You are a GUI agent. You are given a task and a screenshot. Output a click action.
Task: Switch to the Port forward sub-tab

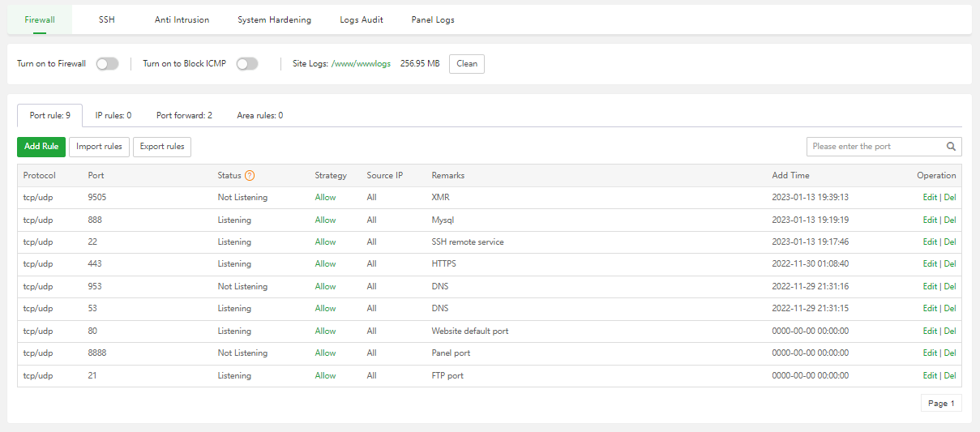tap(184, 116)
